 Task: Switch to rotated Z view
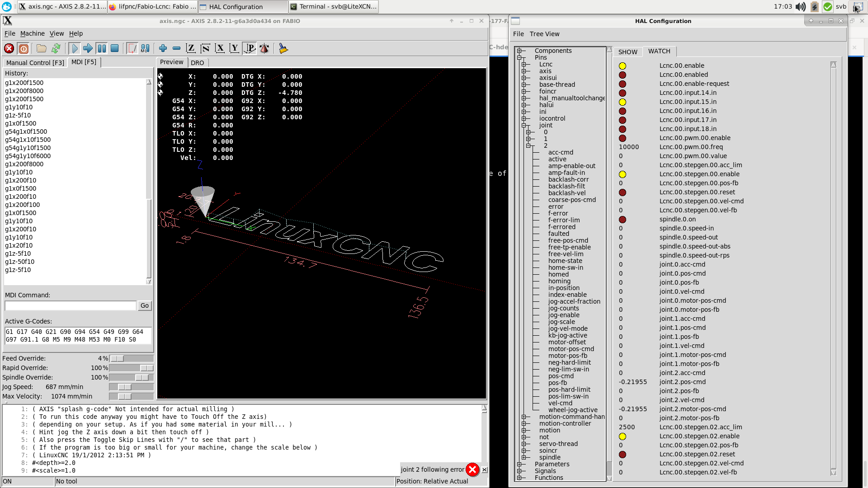point(205,48)
